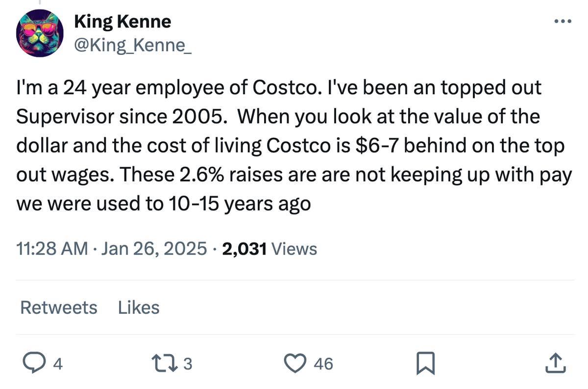Open the more options ellipsis menu

coord(563,21)
